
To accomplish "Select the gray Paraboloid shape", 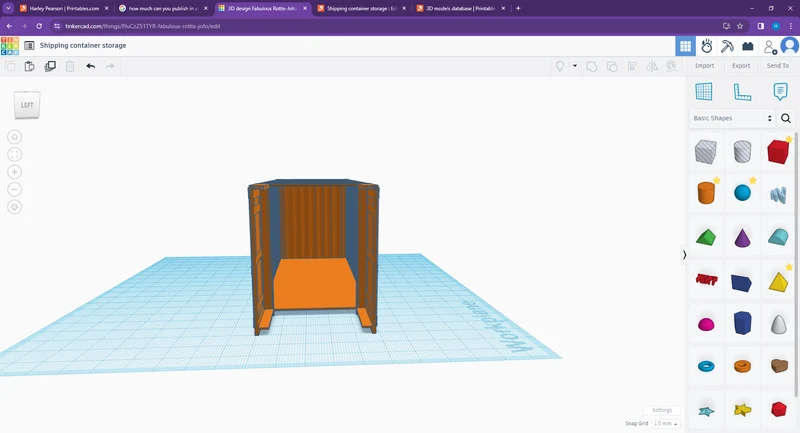I will click(x=779, y=324).
